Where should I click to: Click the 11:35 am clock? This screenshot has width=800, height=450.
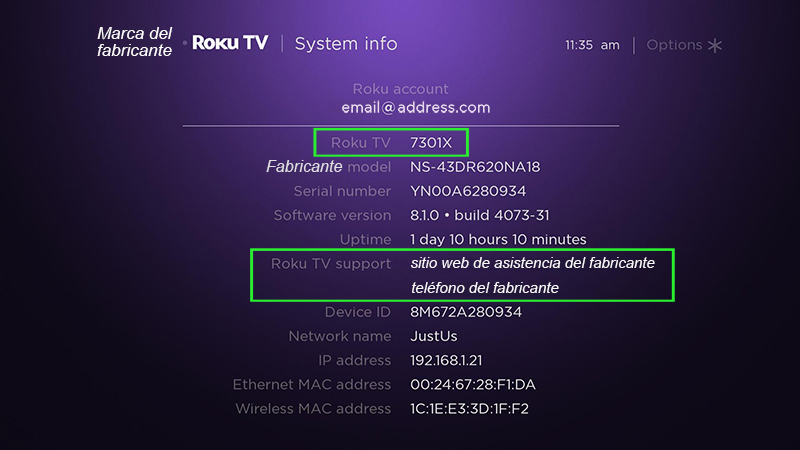(x=592, y=45)
